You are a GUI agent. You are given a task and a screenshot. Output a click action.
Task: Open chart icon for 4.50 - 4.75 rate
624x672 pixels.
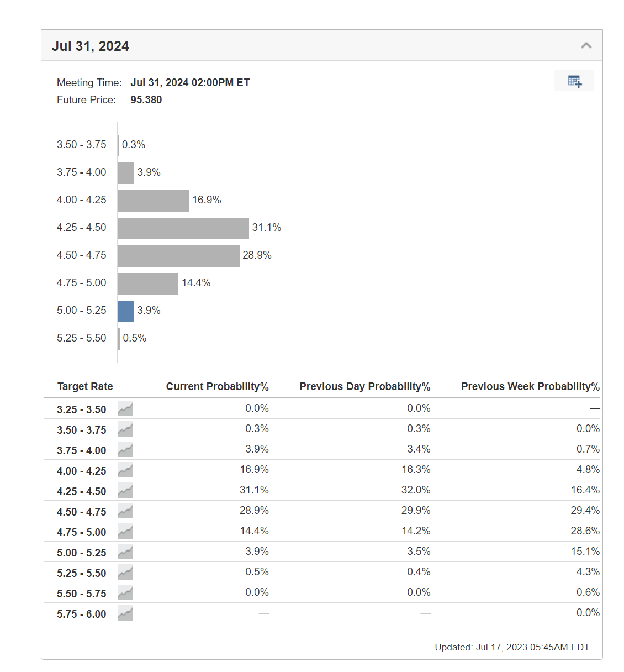pyautogui.click(x=125, y=511)
